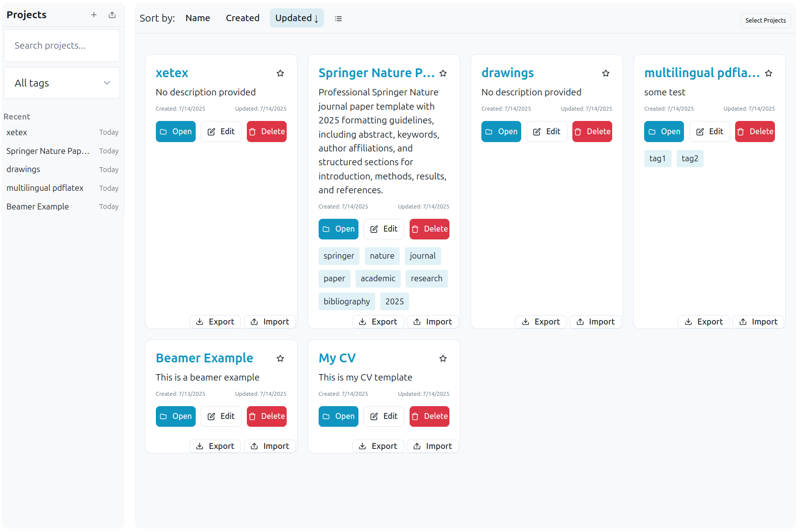Image resolution: width=801 pixels, height=532 pixels.
Task: Export the drawings project
Action: (x=541, y=322)
